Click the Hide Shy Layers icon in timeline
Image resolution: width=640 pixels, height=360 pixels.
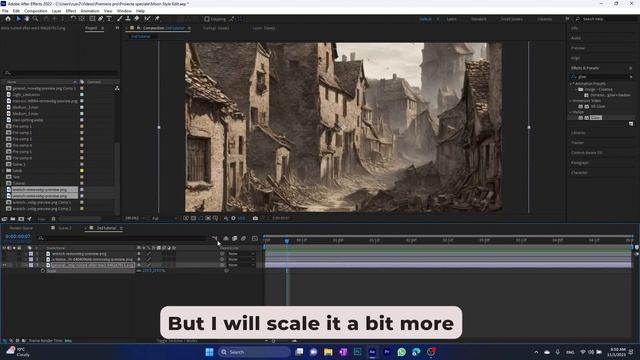coord(226,238)
